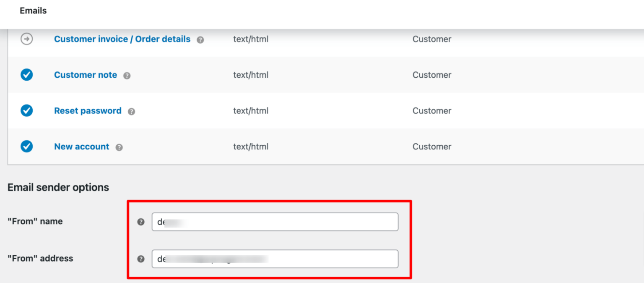Open the Customer note email settings

click(85, 75)
